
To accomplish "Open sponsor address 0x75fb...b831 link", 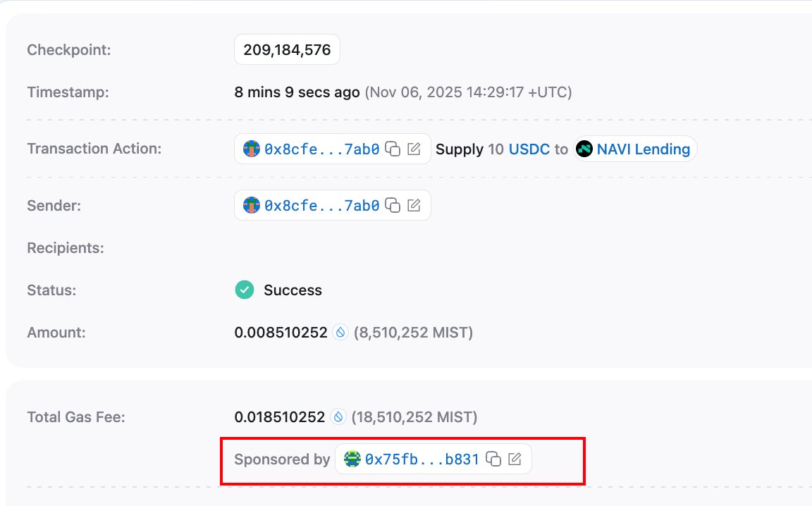I will pos(422,459).
